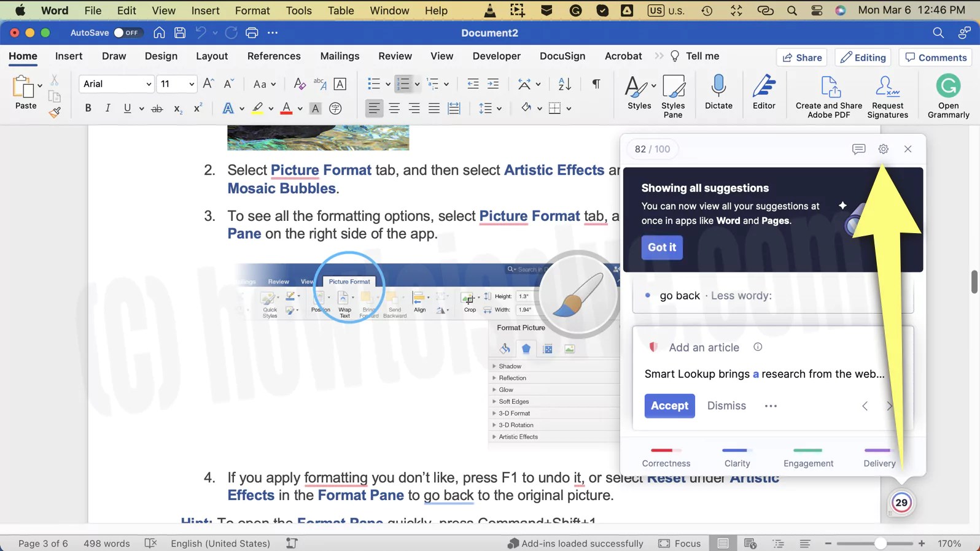Apply the yellow text highlight color
Image resolution: width=980 pixels, height=551 pixels.
pos(257,109)
